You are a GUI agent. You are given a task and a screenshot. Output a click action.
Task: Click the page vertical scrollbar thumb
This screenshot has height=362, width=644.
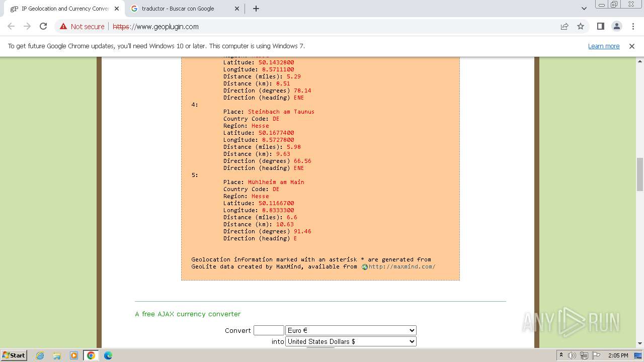click(640, 174)
